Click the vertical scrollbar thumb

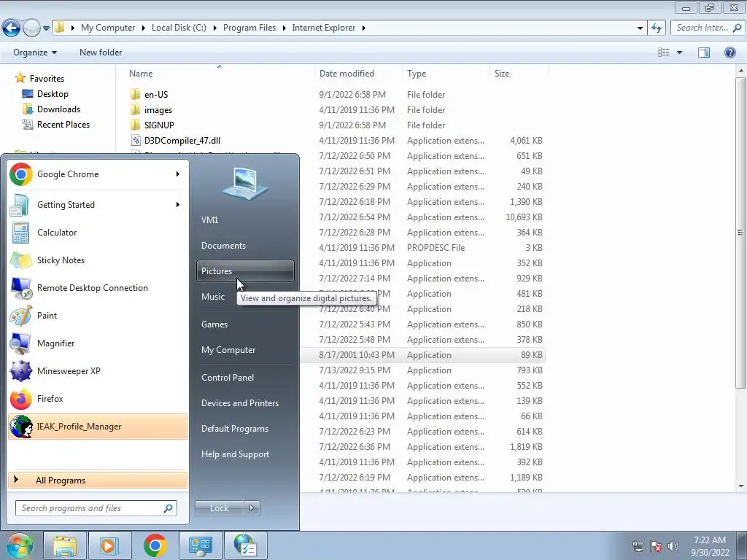pyautogui.click(x=740, y=233)
